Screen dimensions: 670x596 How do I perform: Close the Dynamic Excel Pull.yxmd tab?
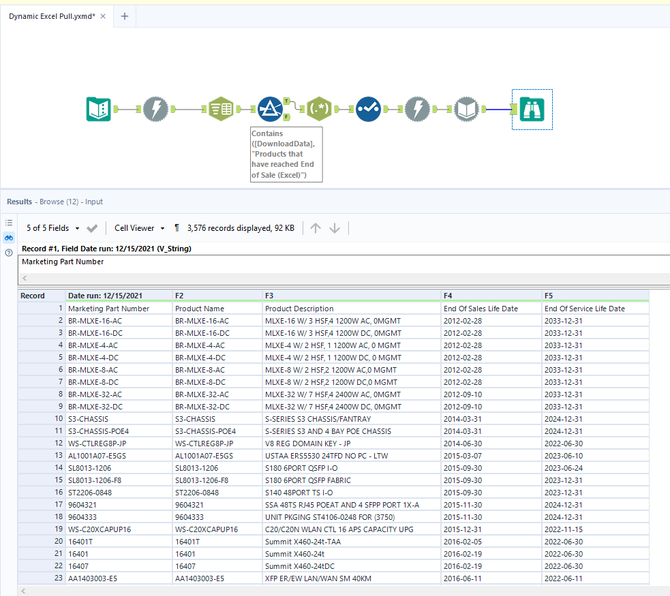coord(103,16)
